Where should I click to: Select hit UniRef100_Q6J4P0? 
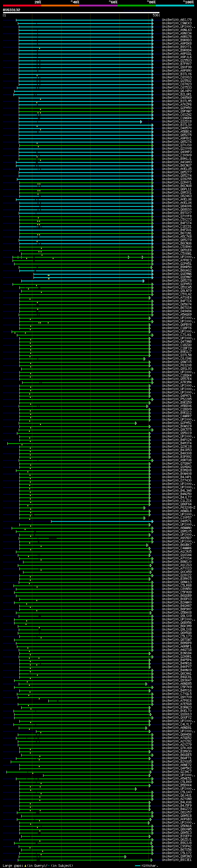pyautogui.click(x=176, y=91)
